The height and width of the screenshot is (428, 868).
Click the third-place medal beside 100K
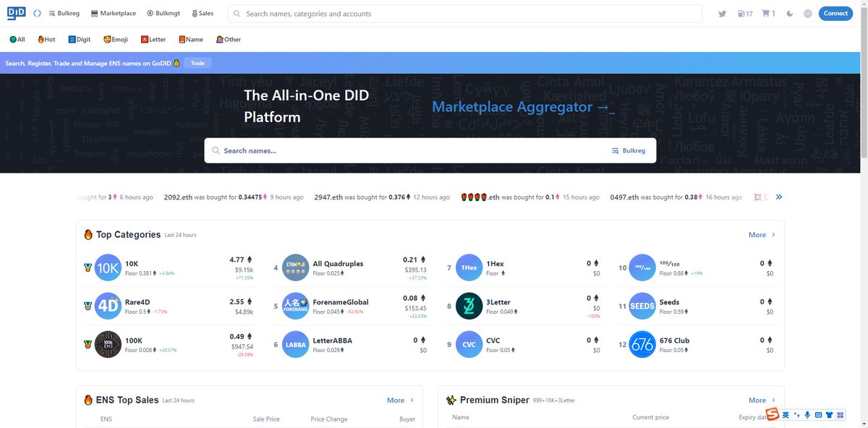point(88,344)
